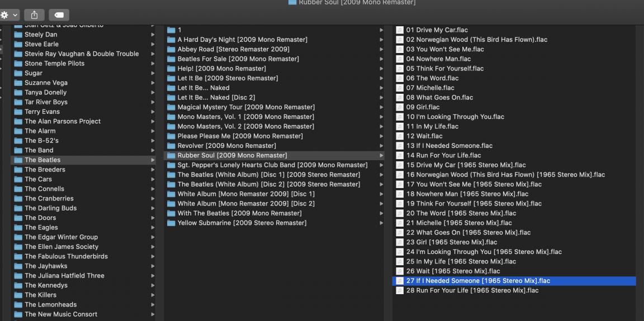Click the Abbey Road folder icon

tap(172, 49)
